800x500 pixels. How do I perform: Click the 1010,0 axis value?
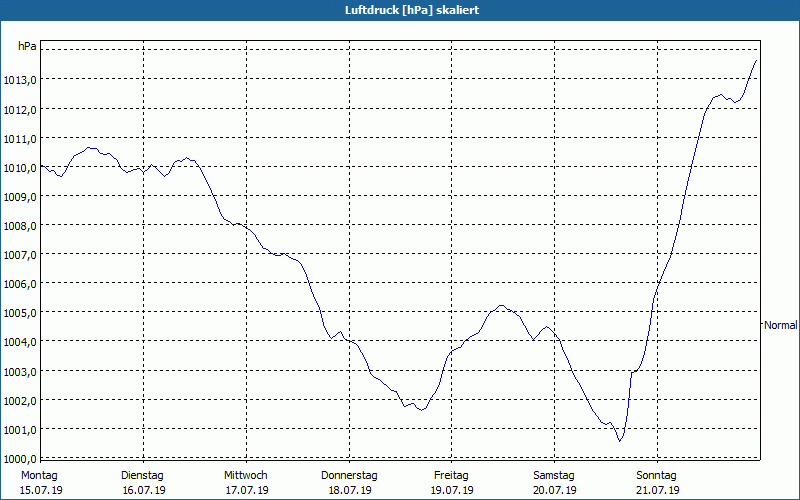pyautogui.click(x=20, y=167)
